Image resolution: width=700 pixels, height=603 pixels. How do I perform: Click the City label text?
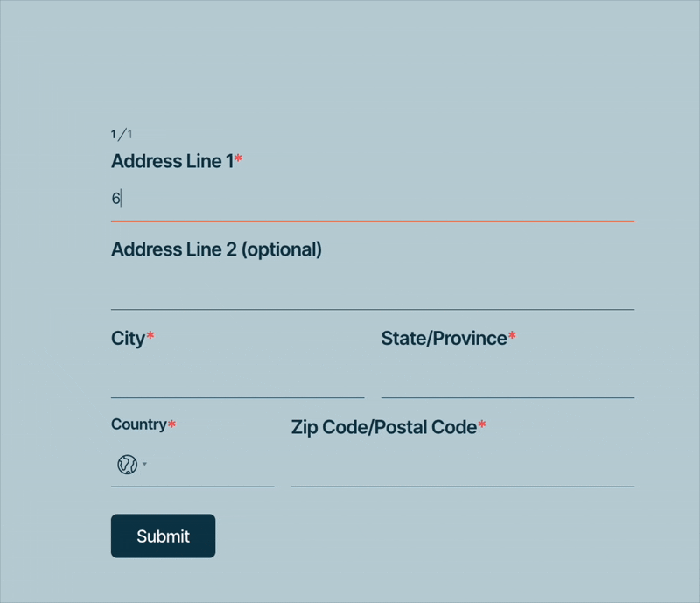click(128, 339)
